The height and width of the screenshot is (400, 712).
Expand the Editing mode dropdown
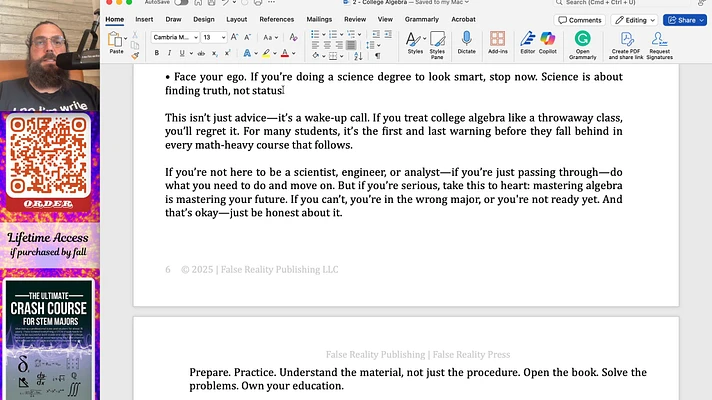click(x=635, y=19)
